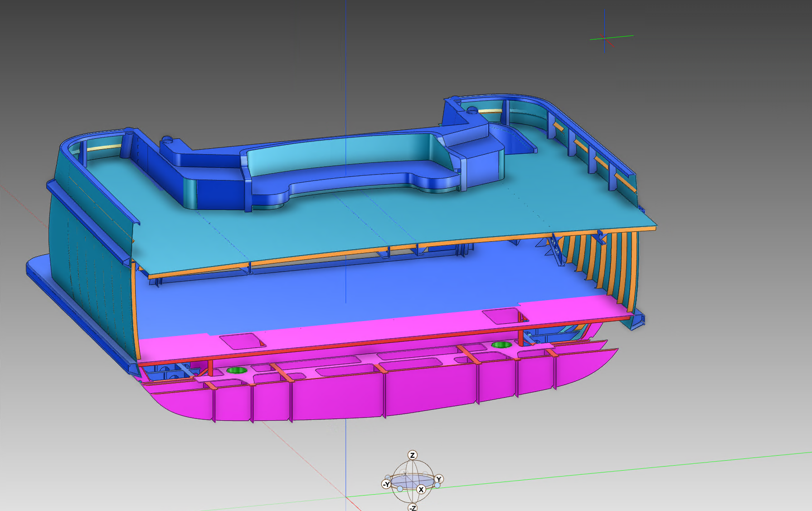The image size is (812, 511).
Task: Select the -Y axis handle on gizmo
Action: 386,484
